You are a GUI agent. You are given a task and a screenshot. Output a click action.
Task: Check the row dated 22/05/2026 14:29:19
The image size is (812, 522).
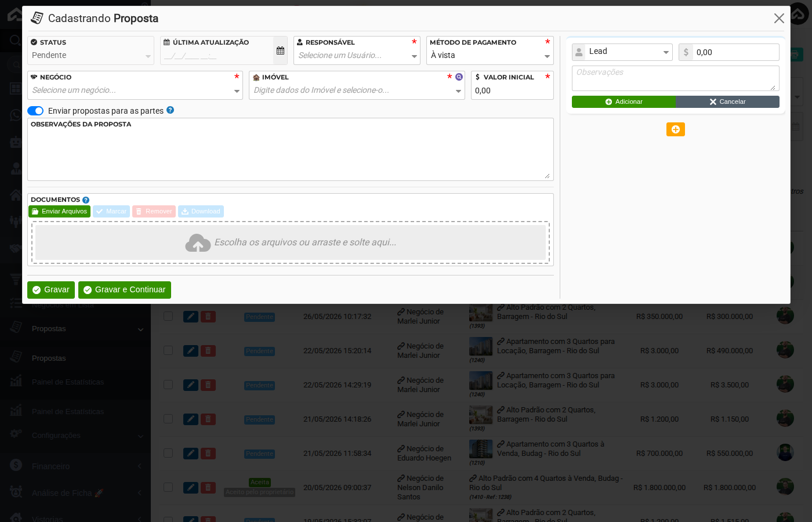pyautogui.click(x=168, y=385)
